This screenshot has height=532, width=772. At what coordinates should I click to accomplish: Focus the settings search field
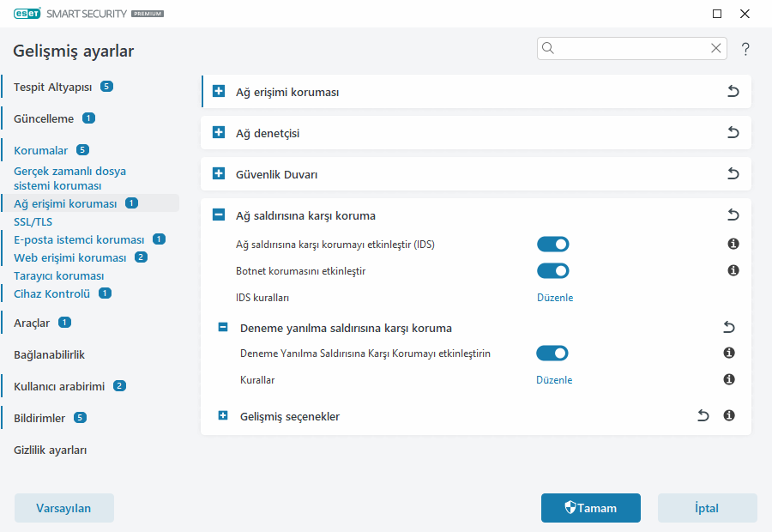coord(630,48)
